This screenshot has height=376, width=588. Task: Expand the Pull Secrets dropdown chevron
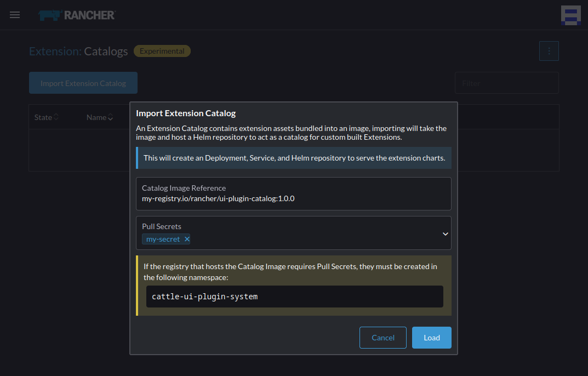(x=445, y=233)
